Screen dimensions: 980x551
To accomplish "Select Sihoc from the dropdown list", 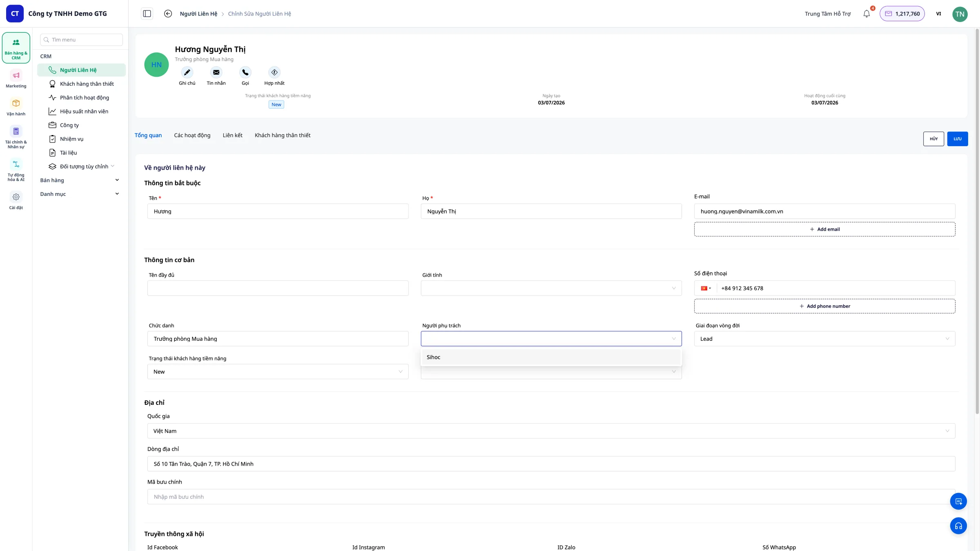I will click(551, 357).
